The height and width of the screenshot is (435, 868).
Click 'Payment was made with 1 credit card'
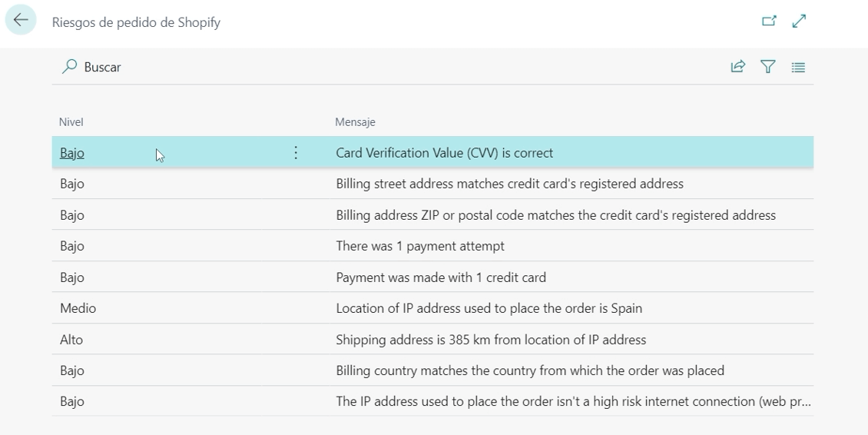click(x=441, y=277)
